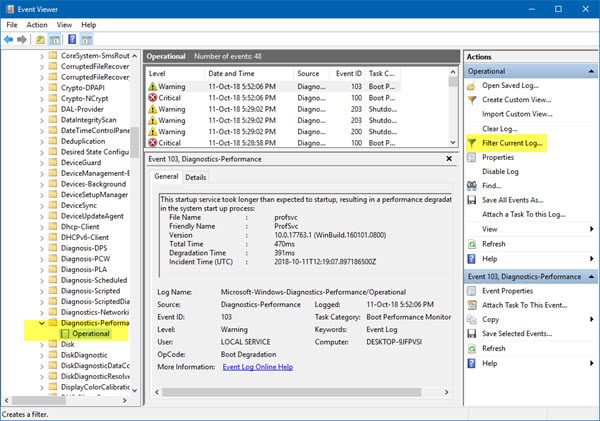
Task: Toggle the Show/Hide Console Tree toolbar icon
Action: 55,39
